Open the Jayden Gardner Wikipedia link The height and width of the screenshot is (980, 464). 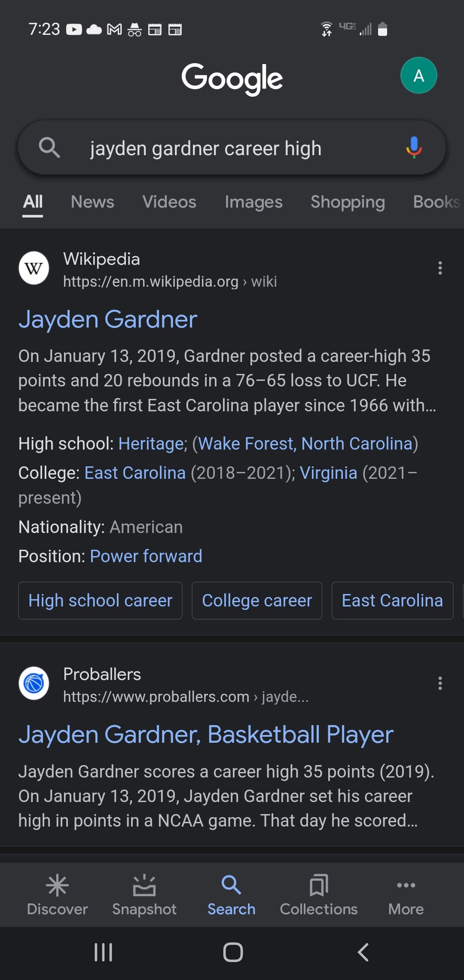point(108,319)
